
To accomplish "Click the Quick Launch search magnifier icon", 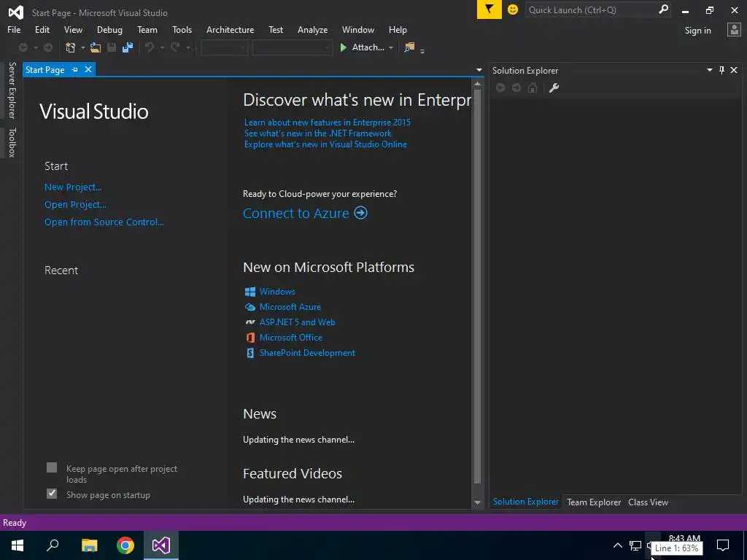I will coord(663,9).
